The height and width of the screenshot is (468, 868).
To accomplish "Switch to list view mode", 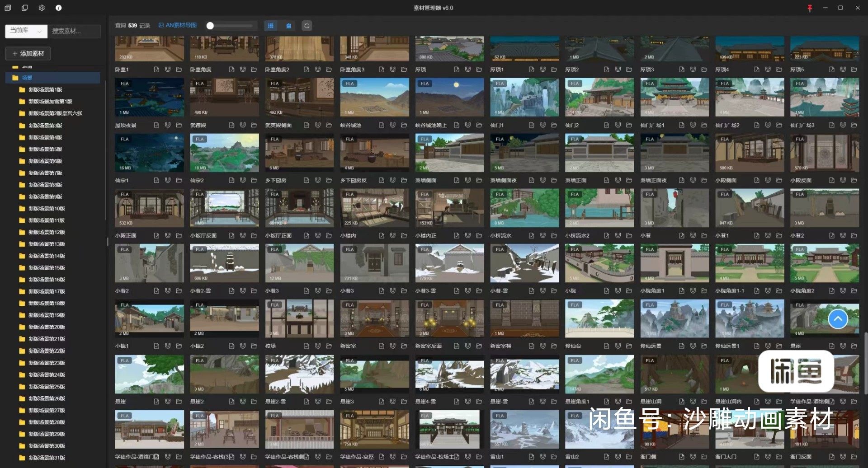I will click(288, 26).
